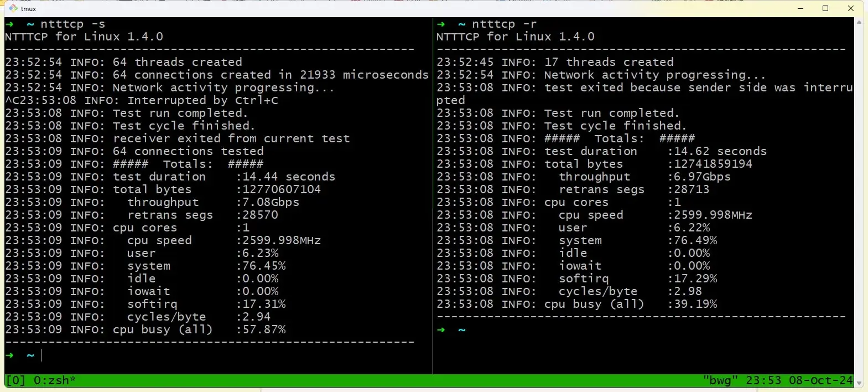Click the scrollbar up arrow
The height and width of the screenshot is (392, 868).
[859, 22]
